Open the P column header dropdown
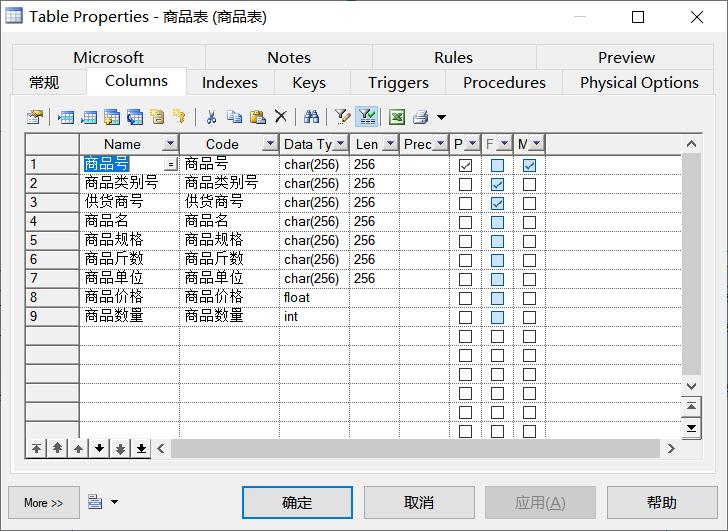Viewport: 728px width, 531px height. pyautogui.click(x=472, y=144)
